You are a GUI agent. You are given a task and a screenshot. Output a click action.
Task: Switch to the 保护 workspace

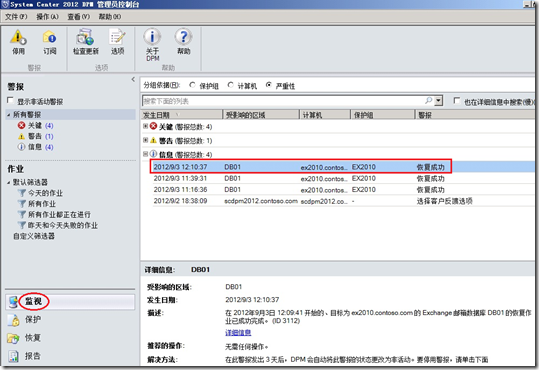70,320
